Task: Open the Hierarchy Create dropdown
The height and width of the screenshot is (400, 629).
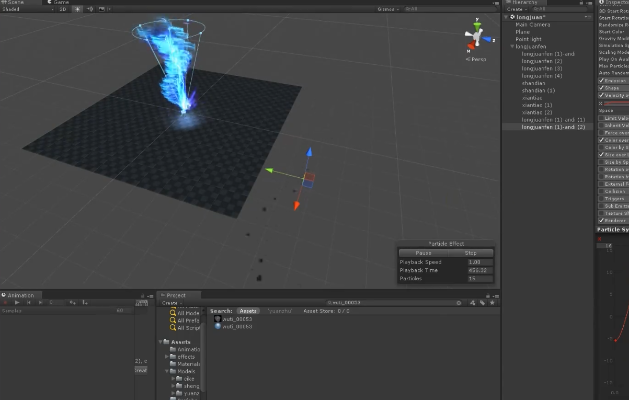Action: click(x=515, y=9)
